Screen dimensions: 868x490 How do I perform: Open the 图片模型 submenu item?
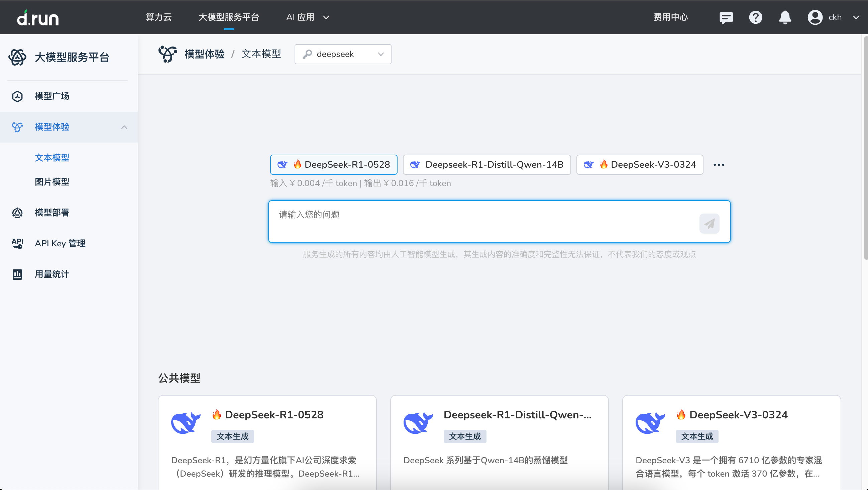(x=52, y=182)
